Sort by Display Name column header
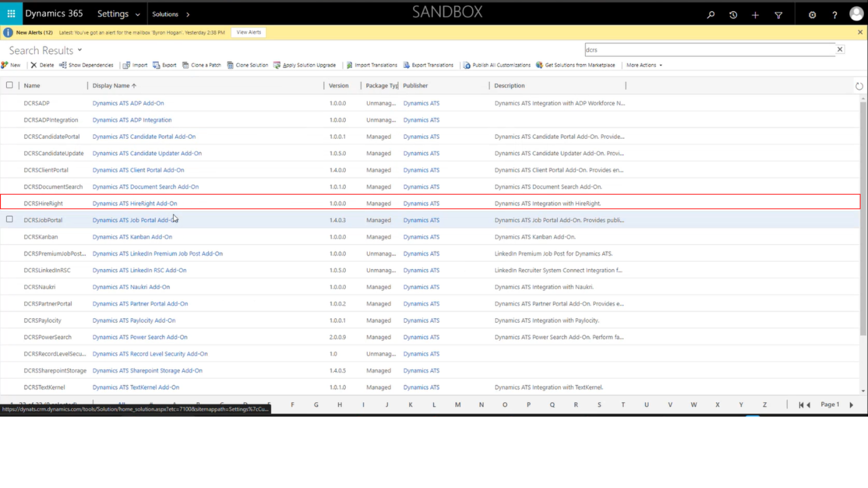This screenshot has width=868, height=488. pos(114,85)
